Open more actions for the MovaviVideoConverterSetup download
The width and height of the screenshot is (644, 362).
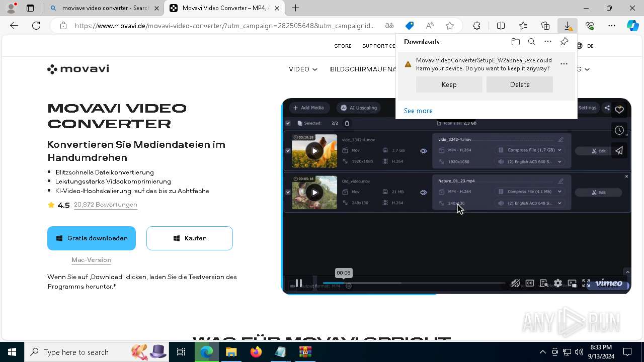click(x=564, y=64)
